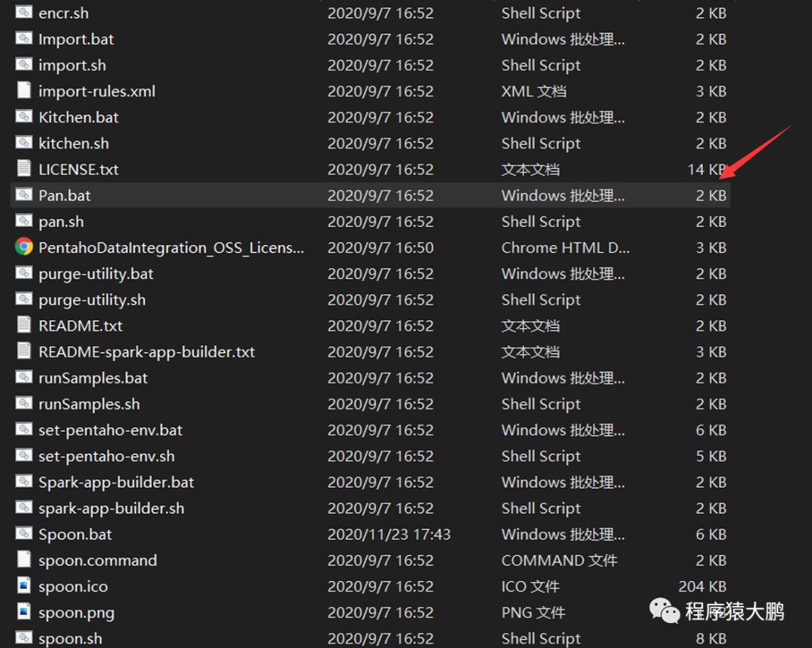Screen dimensions: 812x648
Task: Click the file name purge-utility.sh
Action: pyautogui.click(x=92, y=300)
